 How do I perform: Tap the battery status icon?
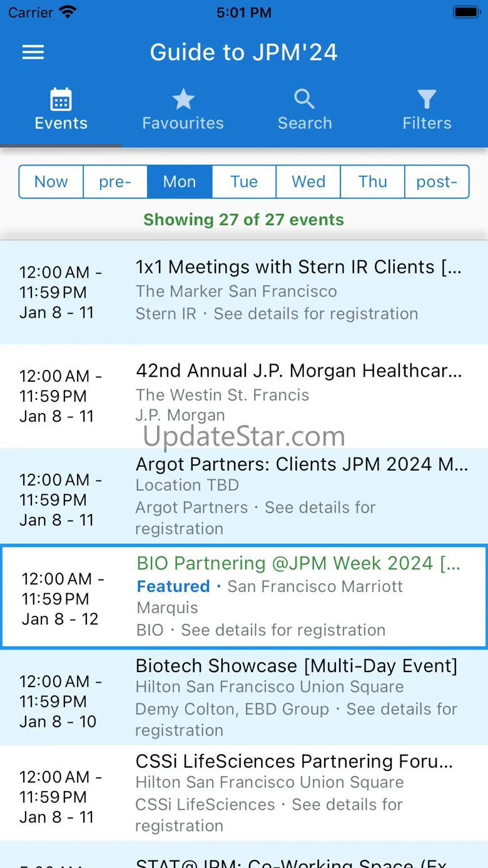[466, 13]
